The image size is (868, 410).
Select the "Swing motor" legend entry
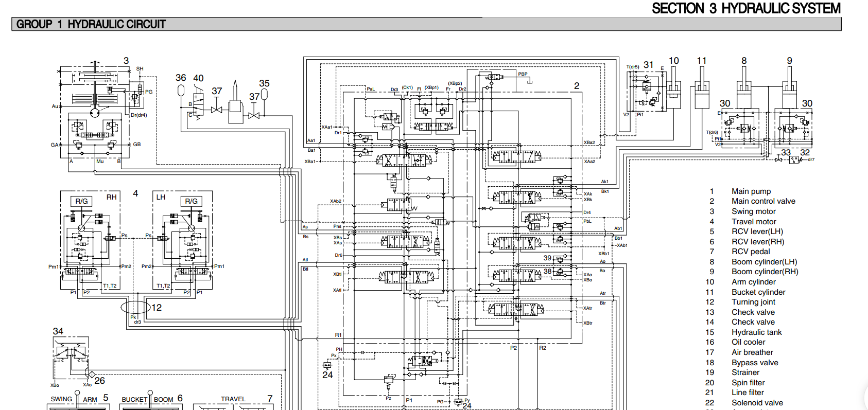(754, 211)
